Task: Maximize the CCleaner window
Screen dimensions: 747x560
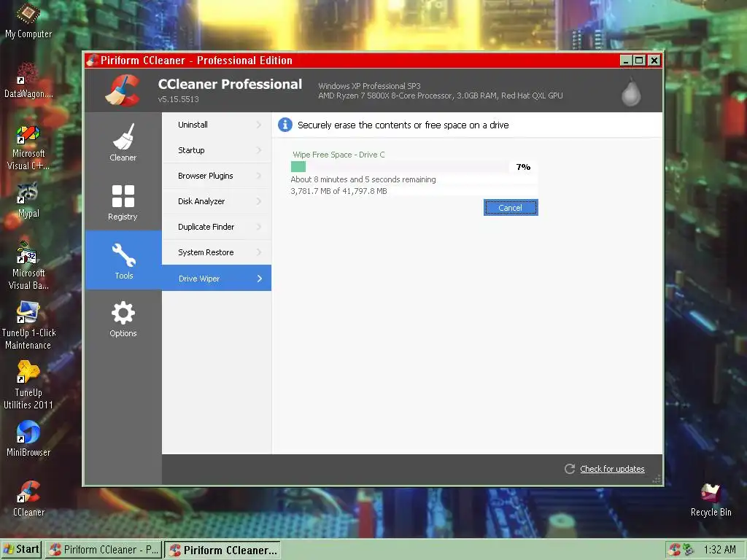Action: (639, 61)
